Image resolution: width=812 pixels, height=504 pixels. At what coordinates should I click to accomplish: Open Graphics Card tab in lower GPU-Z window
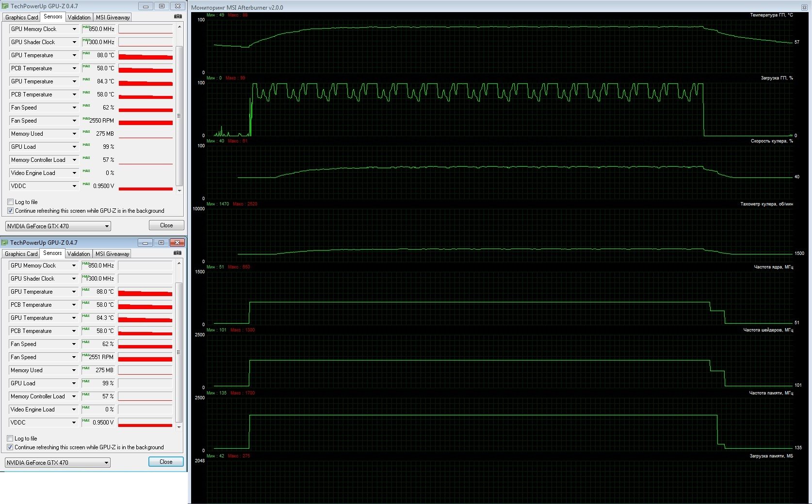[21, 254]
